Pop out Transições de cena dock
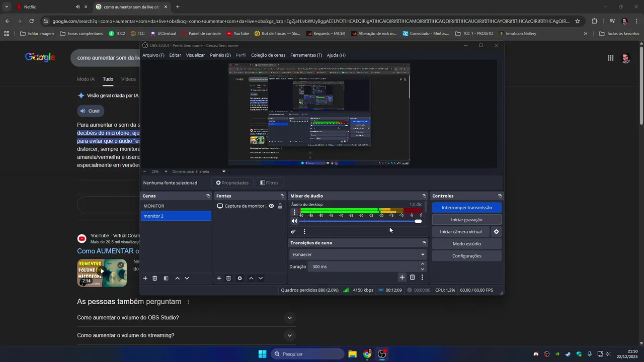 coord(424,243)
